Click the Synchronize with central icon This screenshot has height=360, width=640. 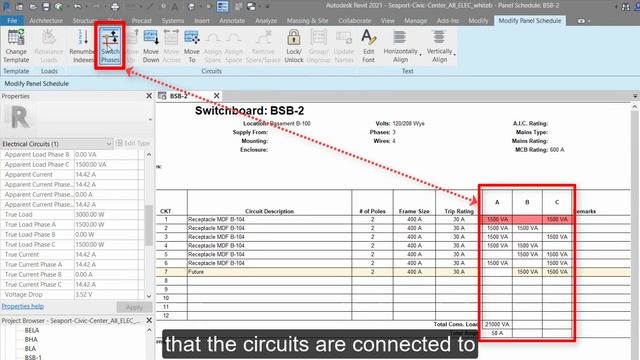click(x=59, y=7)
